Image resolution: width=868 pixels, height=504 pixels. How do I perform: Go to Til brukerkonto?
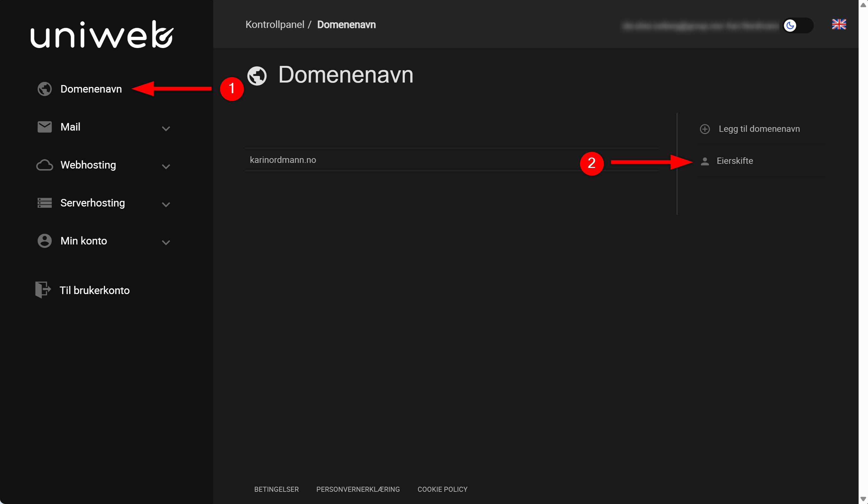[95, 290]
